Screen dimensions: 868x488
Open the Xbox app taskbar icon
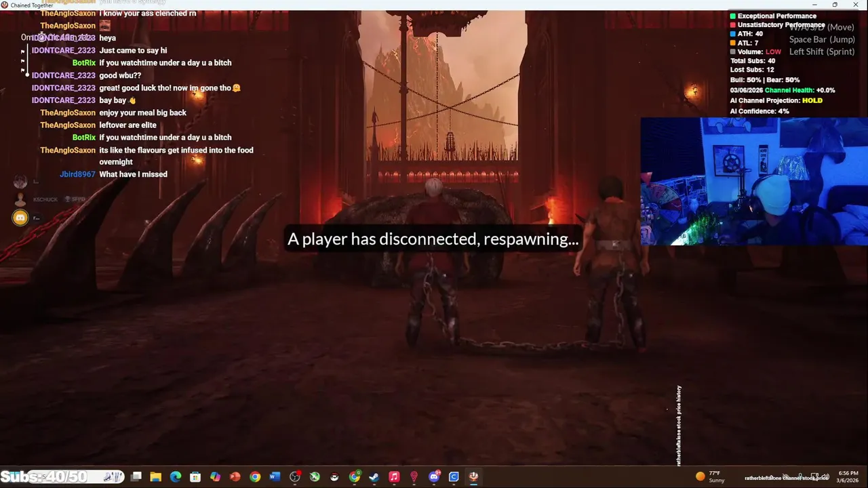(315, 476)
